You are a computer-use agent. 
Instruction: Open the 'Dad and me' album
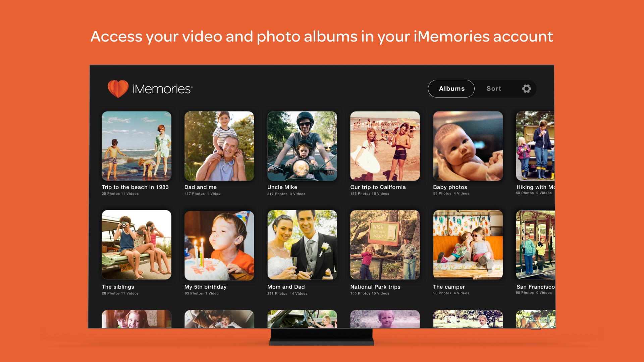click(219, 146)
